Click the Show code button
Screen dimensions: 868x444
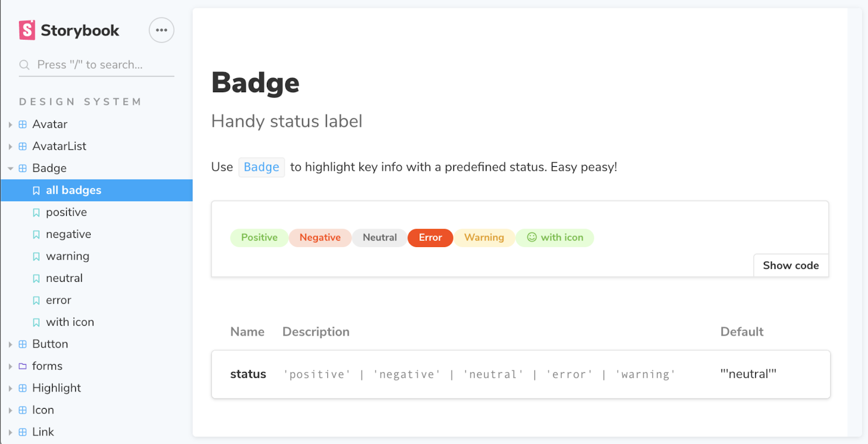click(x=790, y=265)
